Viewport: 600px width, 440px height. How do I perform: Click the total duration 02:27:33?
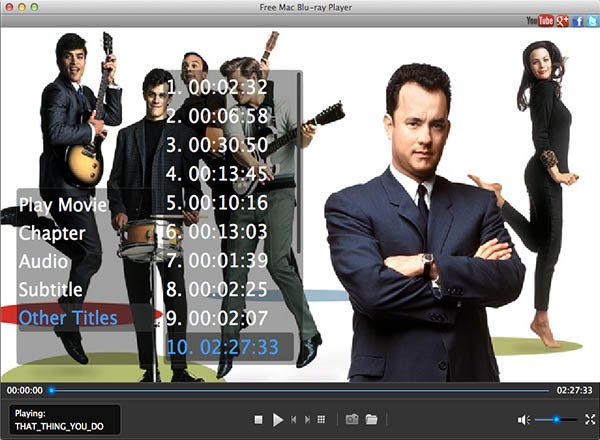[x=574, y=390]
